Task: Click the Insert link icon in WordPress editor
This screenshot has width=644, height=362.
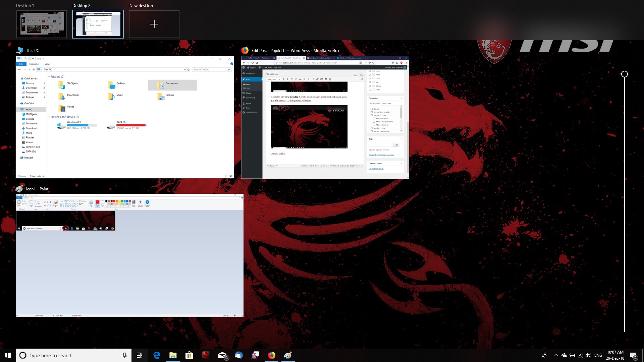Action: pos(317,79)
